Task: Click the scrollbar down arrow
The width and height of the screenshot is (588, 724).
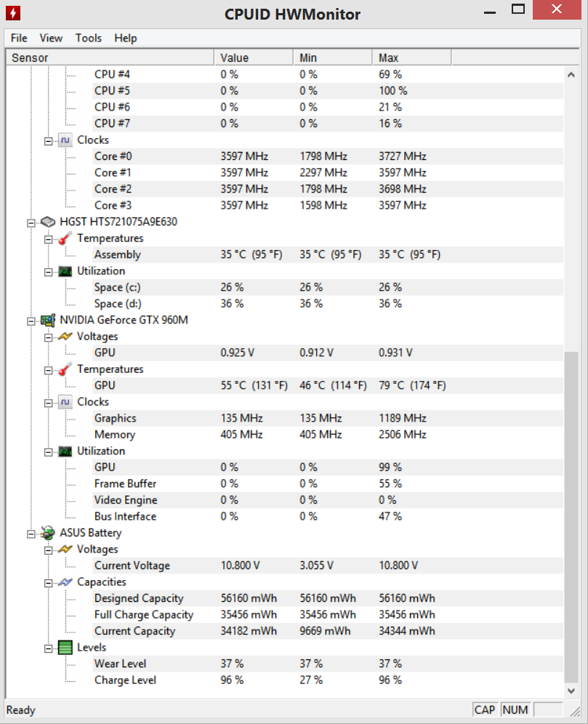Action: pos(571,691)
